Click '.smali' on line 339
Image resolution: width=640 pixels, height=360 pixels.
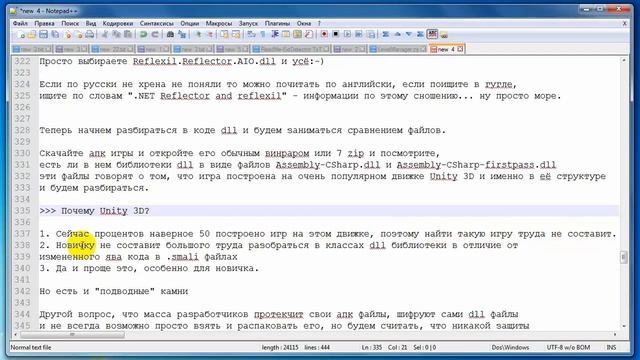182,257
